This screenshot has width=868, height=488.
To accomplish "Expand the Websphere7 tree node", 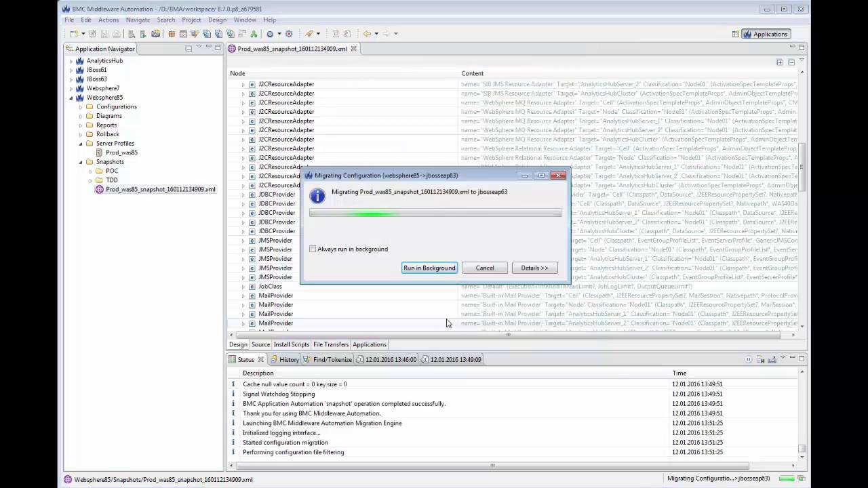I will coord(71,88).
